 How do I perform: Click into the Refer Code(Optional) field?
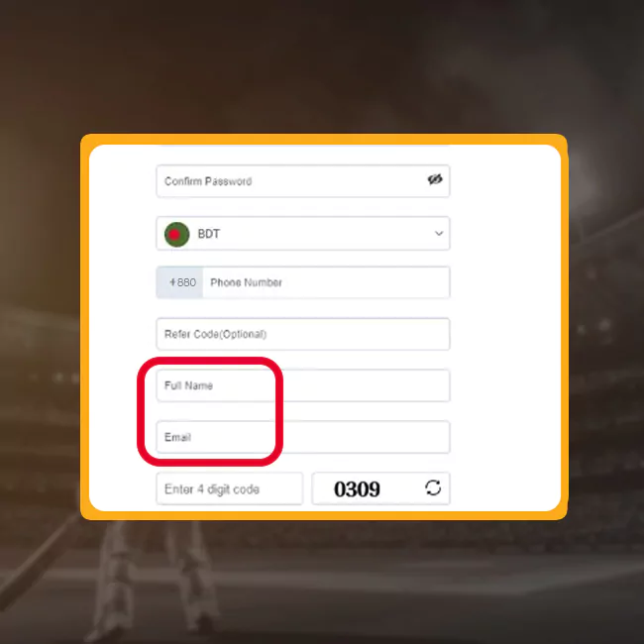(303, 334)
